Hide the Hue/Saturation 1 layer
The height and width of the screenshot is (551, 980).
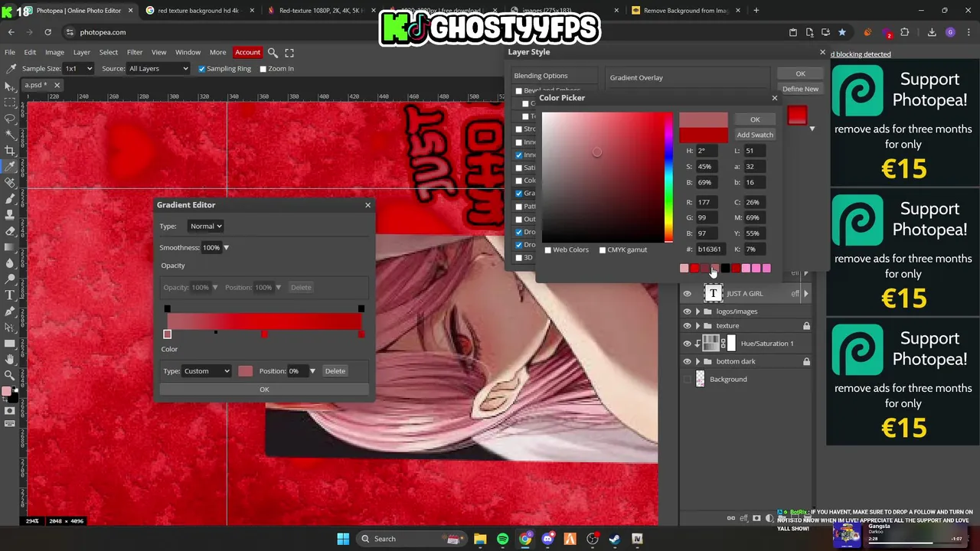point(687,344)
